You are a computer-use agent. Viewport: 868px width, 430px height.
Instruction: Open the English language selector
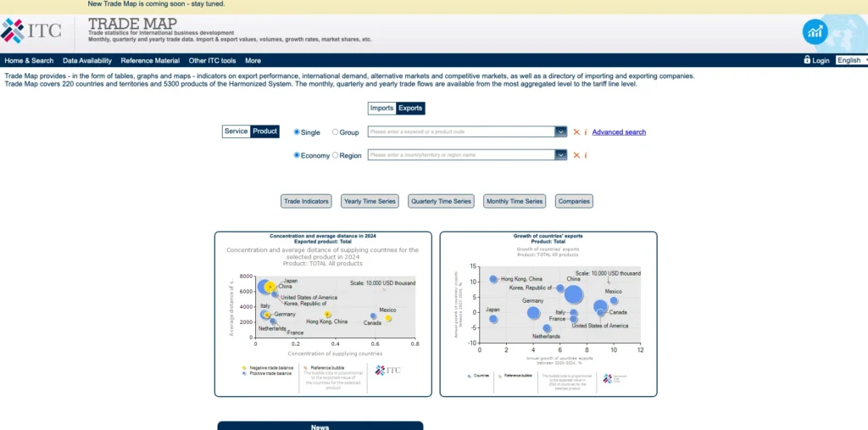point(850,60)
